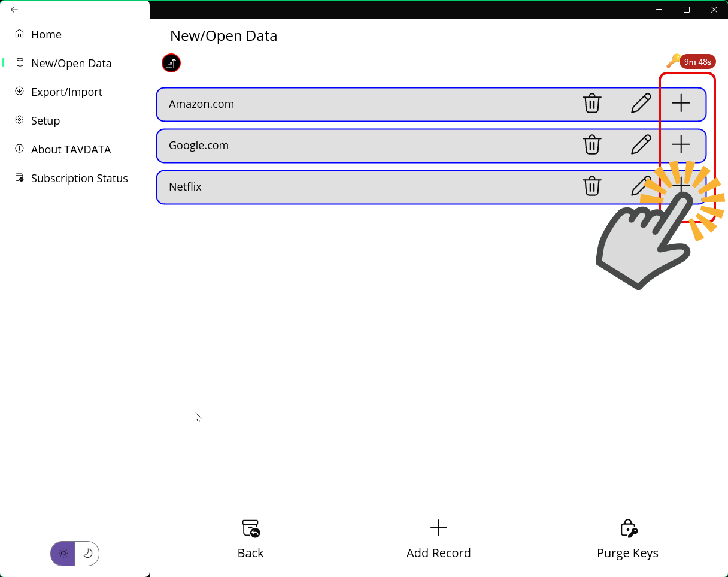This screenshot has height=577, width=728.
Task: Click the key timer badge showing 9m 48s
Action: pyautogui.click(x=697, y=62)
